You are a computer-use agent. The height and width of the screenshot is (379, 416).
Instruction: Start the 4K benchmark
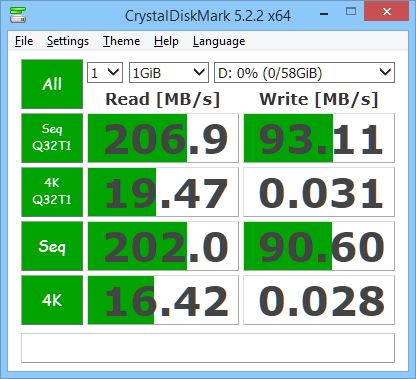click(x=52, y=300)
